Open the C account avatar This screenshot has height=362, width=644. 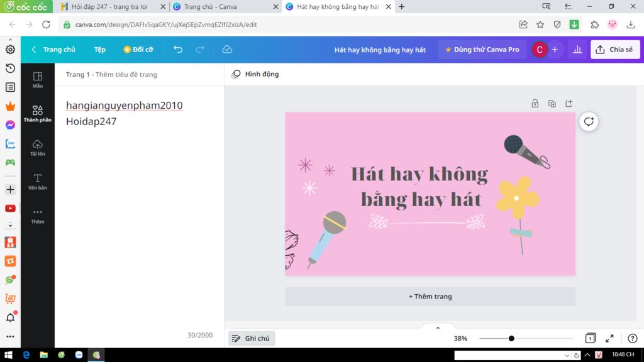point(539,50)
